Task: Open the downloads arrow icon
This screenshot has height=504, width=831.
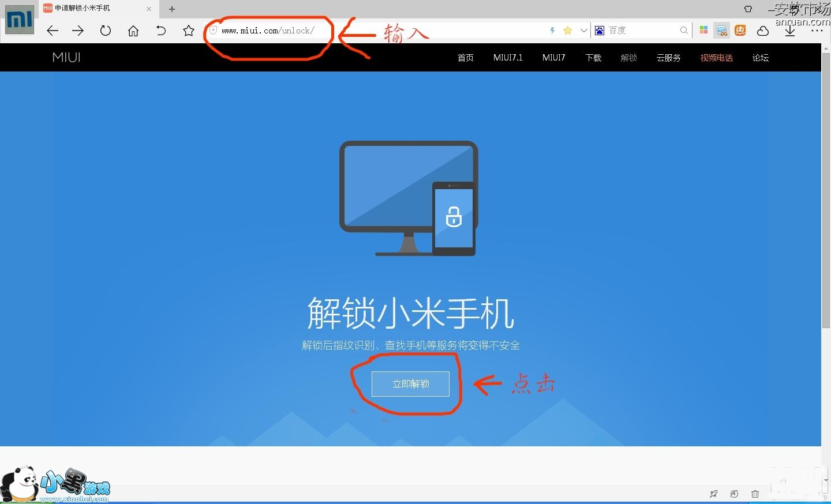Action: pyautogui.click(x=790, y=31)
